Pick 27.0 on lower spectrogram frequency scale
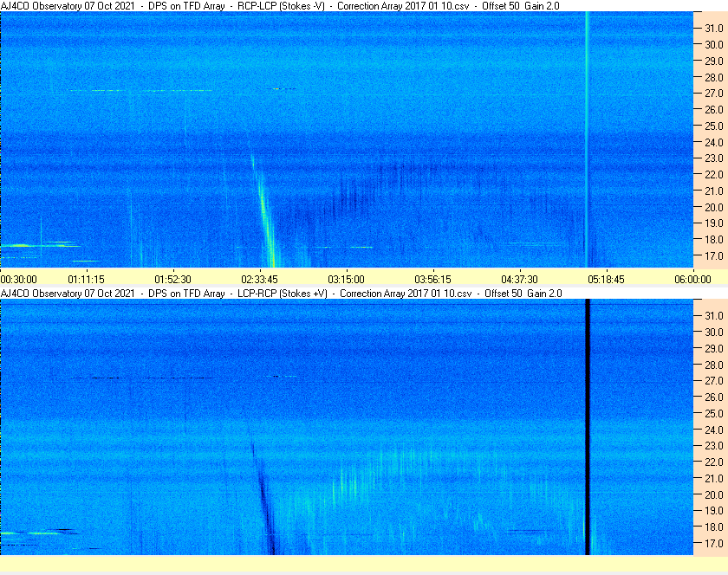 714,380
